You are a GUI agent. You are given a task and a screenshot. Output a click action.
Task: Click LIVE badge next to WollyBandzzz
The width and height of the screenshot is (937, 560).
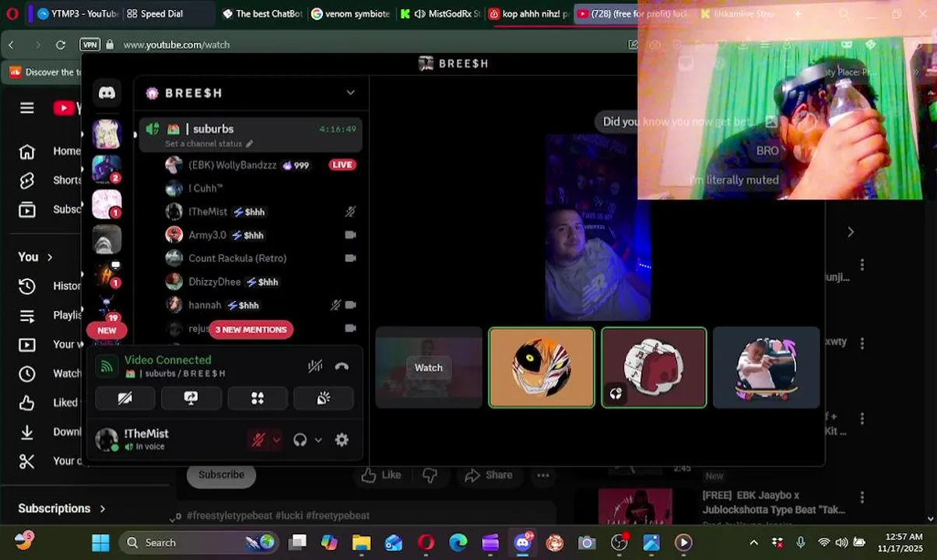(342, 165)
